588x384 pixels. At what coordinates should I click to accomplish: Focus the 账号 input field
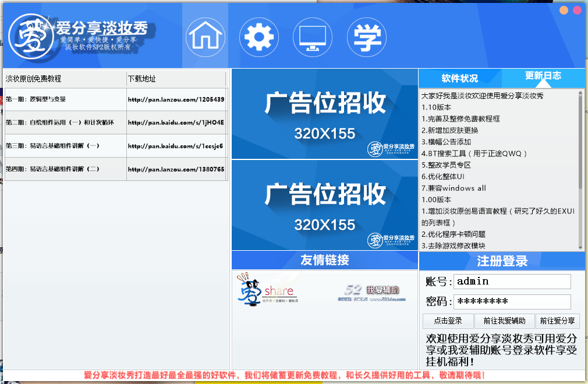[512, 282]
